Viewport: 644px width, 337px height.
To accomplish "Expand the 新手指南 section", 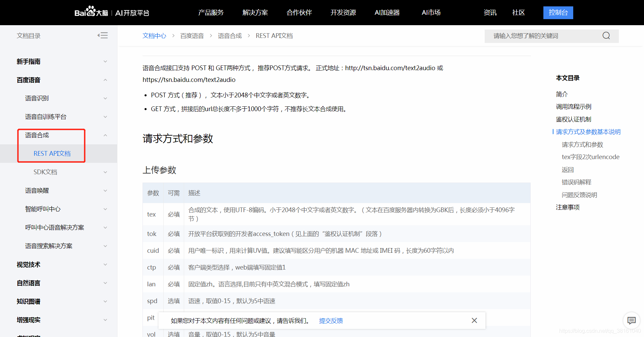I will point(105,61).
